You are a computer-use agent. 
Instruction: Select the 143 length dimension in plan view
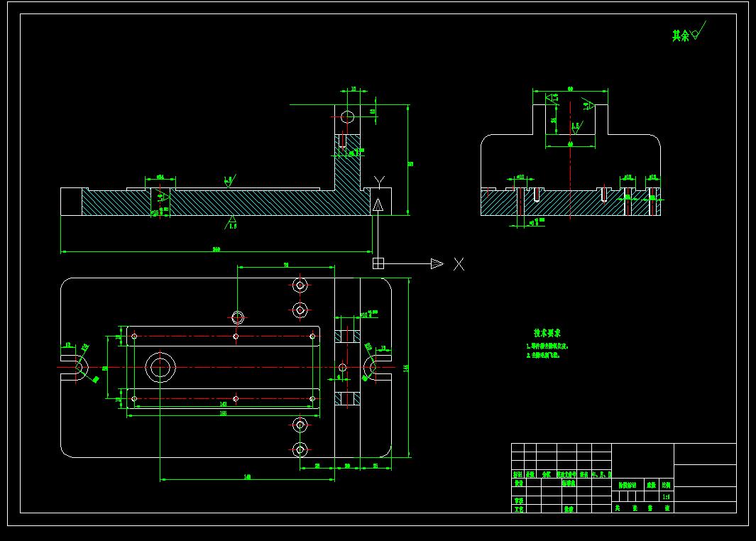point(223,404)
